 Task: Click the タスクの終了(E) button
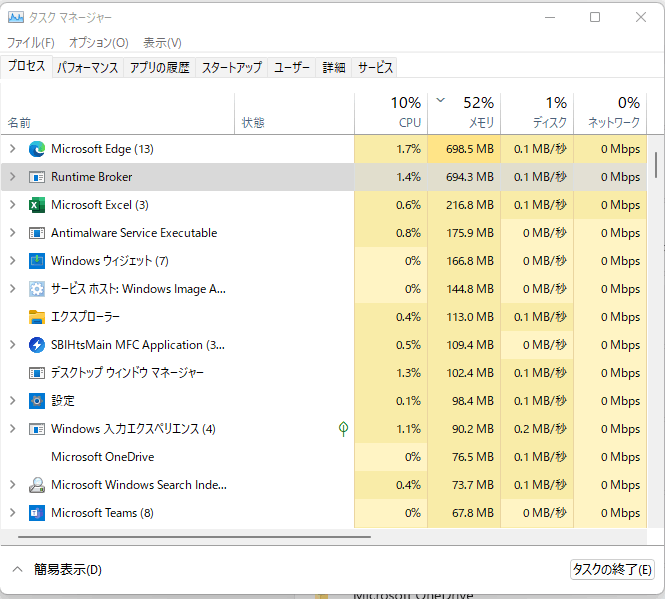click(x=612, y=569)
